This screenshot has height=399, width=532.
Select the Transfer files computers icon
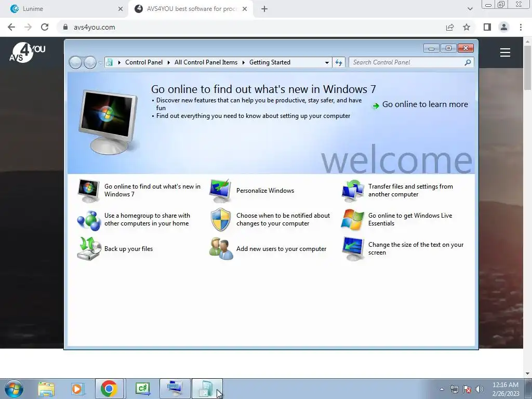coord(353,191)
